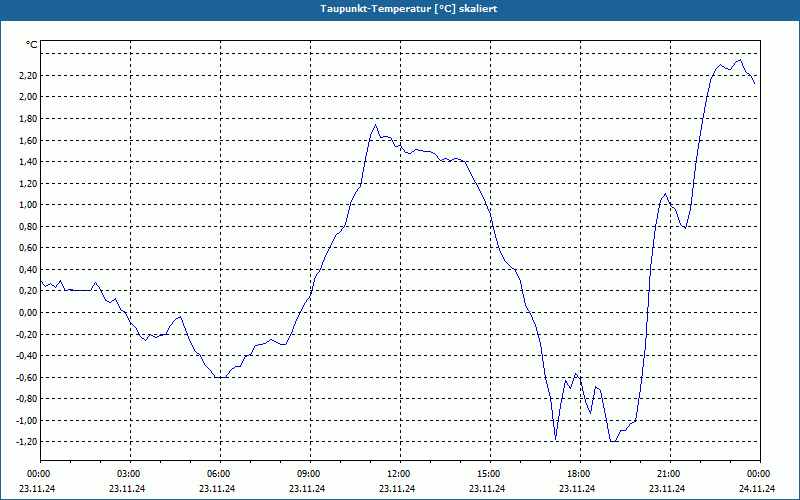Click the -0,20 y-axis label
Viewport: 800px width, 500px height.
coord(28,334)
